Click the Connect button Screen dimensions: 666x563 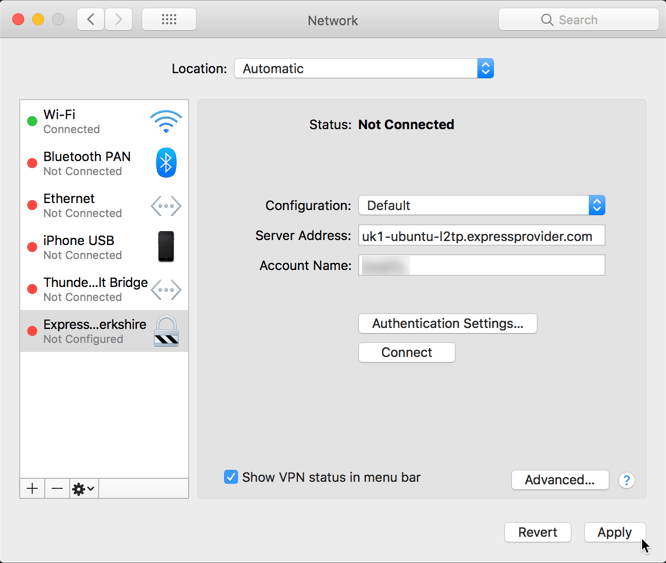(x=407, y=352)
